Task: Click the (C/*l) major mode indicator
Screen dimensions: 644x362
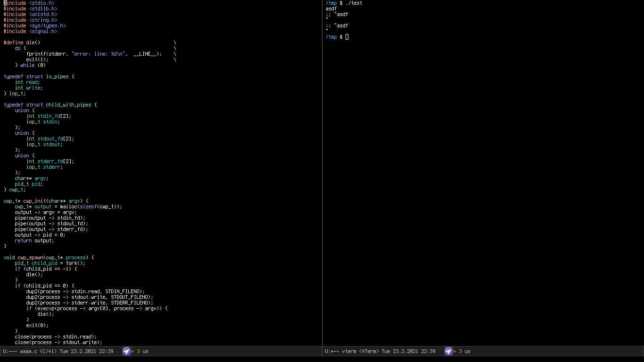Action: coord(49,352)
